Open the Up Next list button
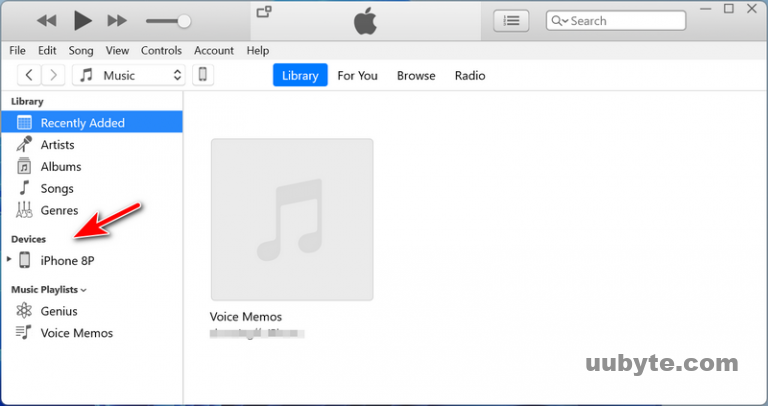The height and width of the screenshot is (406, 768). tap(511, 21)
